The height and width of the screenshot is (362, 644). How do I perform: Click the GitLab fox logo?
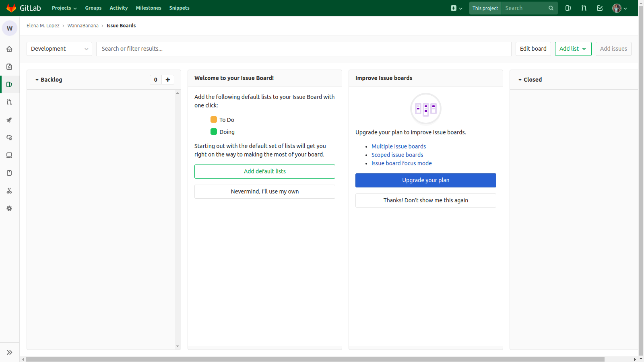(11, 8)
